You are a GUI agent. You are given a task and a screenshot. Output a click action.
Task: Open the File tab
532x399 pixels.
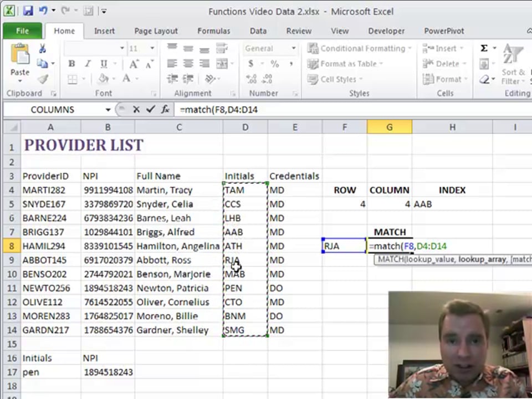[22, 31]
